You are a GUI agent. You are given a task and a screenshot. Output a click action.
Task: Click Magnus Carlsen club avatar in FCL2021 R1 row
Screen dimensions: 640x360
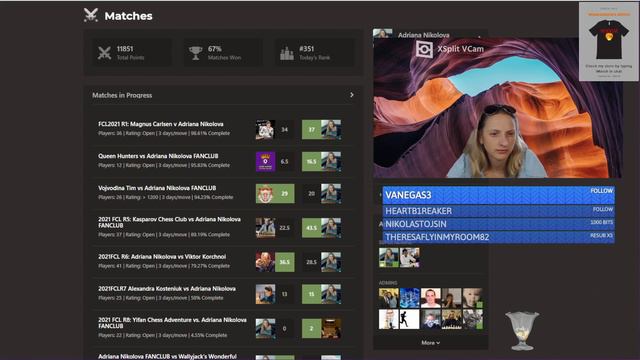[265, 129]
